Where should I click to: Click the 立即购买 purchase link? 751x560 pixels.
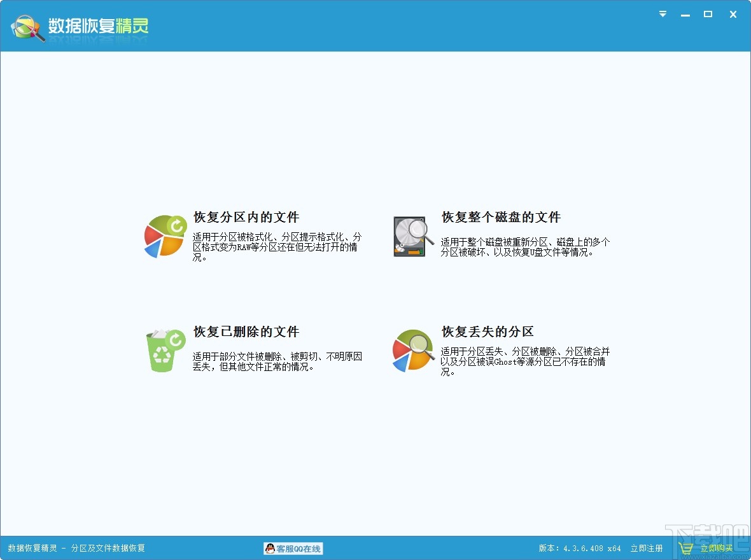coord(715,548)
